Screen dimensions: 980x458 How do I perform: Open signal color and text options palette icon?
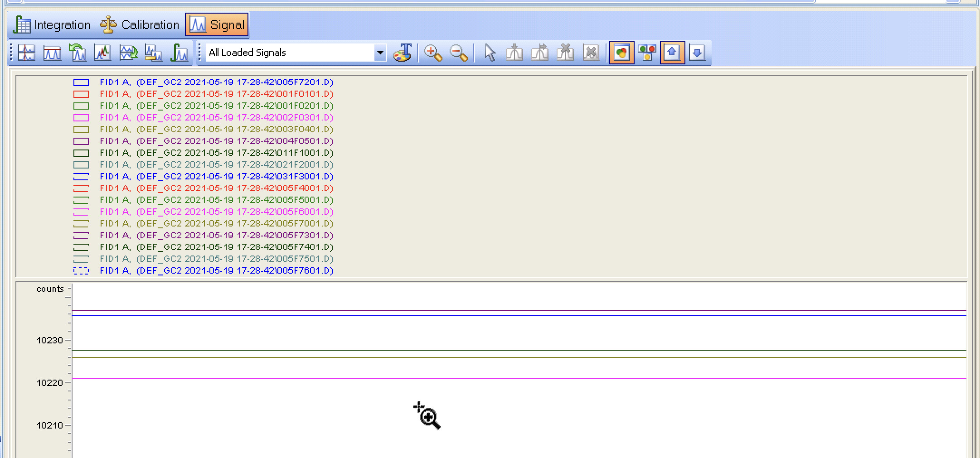pyautogui.click(x=403, y=53)
